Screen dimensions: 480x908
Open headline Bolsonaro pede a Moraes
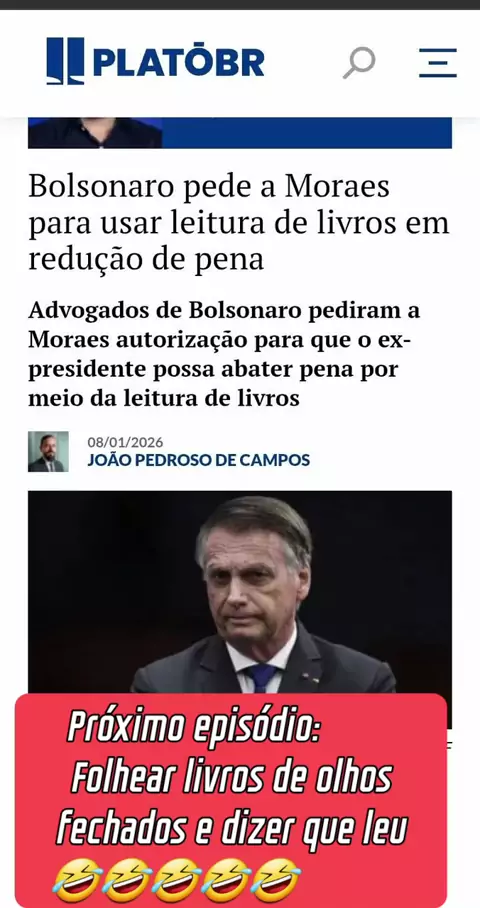click(x=239, y=223)
